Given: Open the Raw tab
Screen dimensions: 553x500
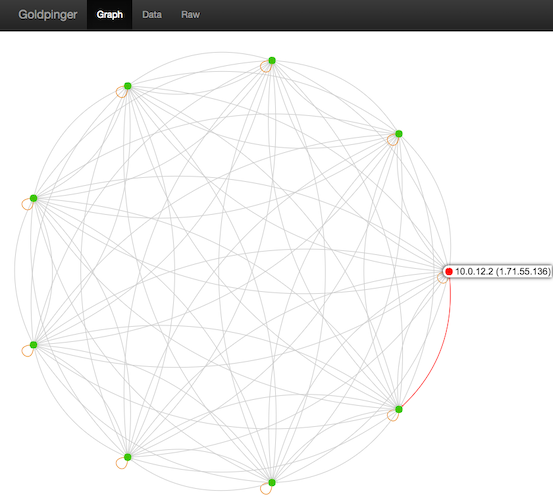Looking at the screenshot, I should [x=190, y=14].
